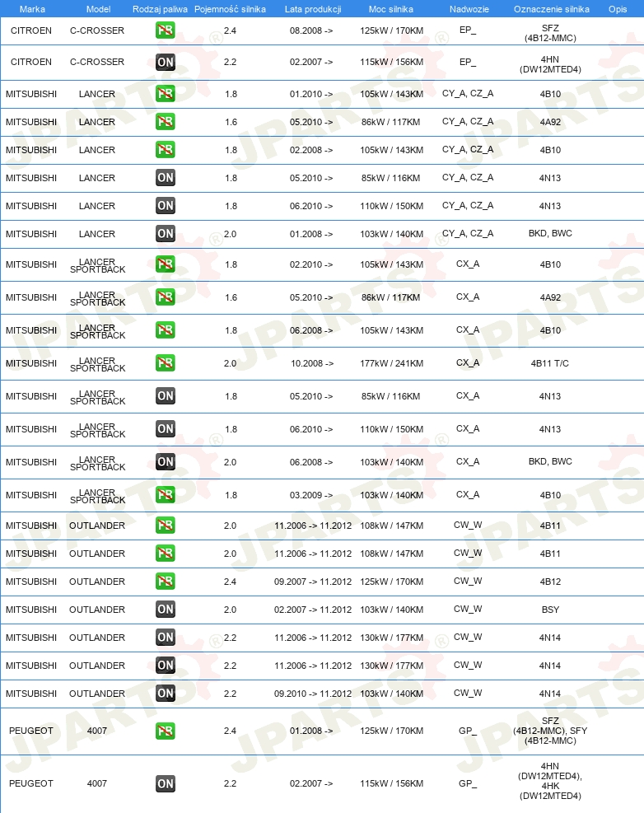Click diesel ON icon in Outlander BSY row

[165, 610]
